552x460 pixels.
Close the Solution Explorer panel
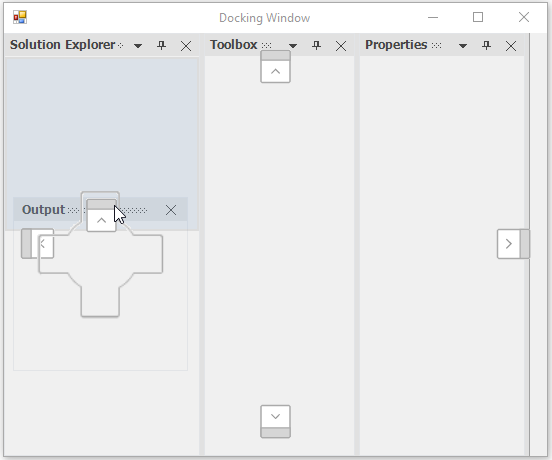[x=186, y=46]
